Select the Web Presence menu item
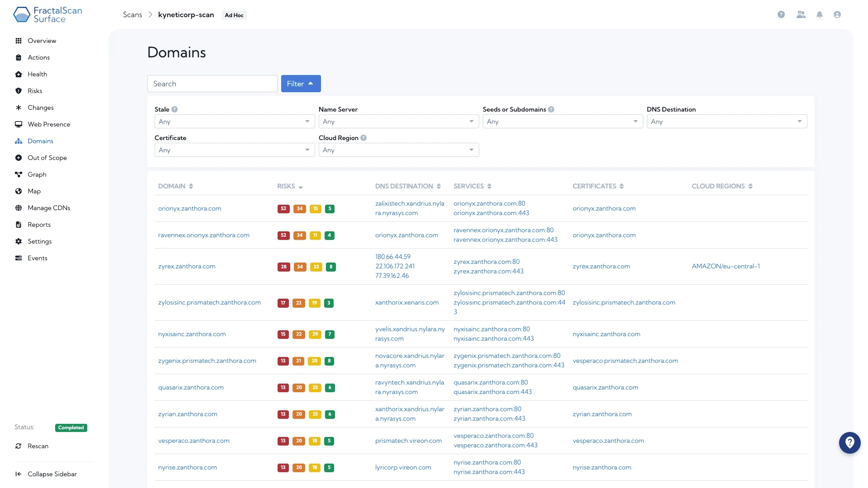Image resolution: width=868 pixels, height=488 pixels. click(49, 123)
